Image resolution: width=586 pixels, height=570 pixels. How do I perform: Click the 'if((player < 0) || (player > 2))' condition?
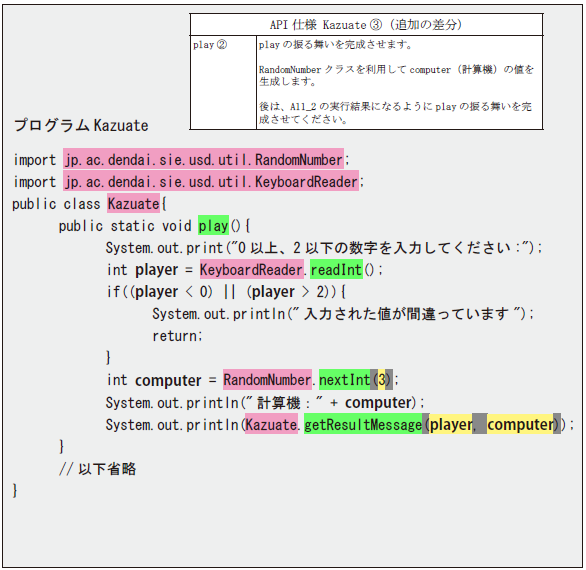226,292
